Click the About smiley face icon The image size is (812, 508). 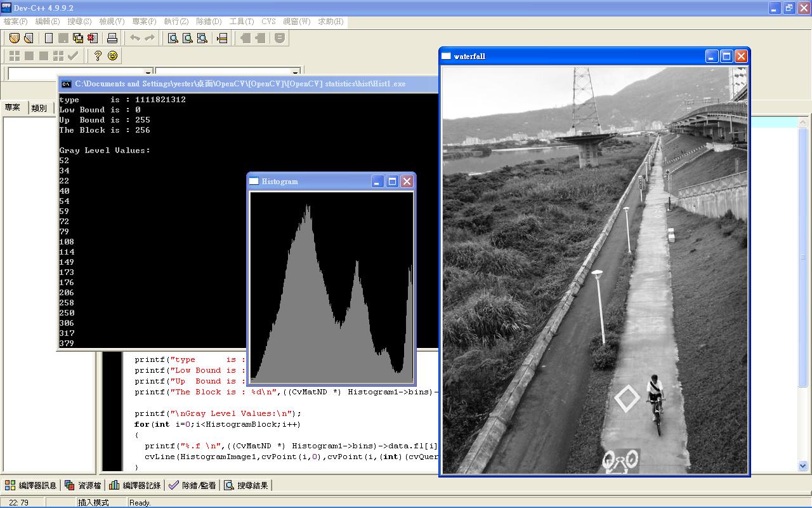[x=112, y=56]
